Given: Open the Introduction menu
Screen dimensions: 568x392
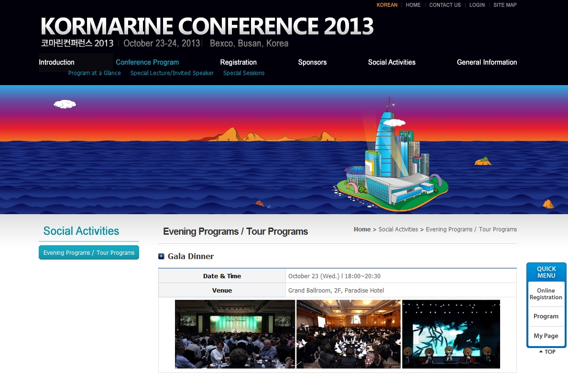Looking at the screenshot, I should pos(56,62).
